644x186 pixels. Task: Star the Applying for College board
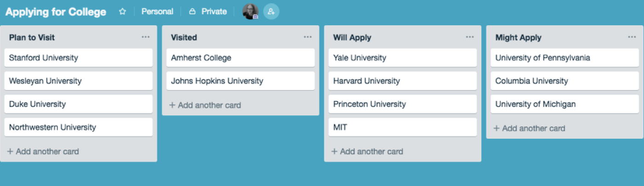pos(122,12)
